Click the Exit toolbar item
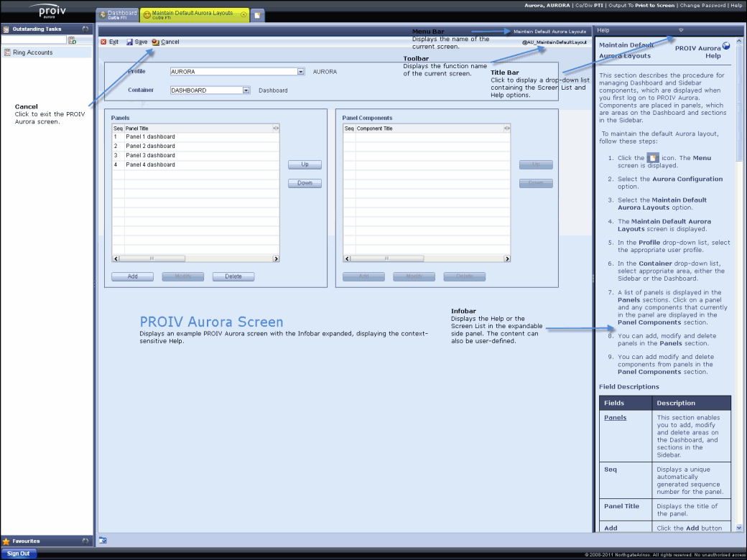Viewport: 747px width, 560px height. click(x=110, y=42)
